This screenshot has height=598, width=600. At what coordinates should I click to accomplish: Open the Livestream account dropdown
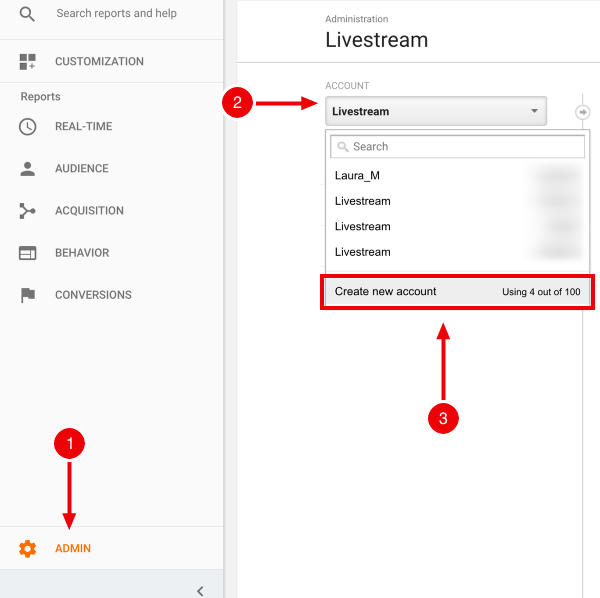pos(436,111)
